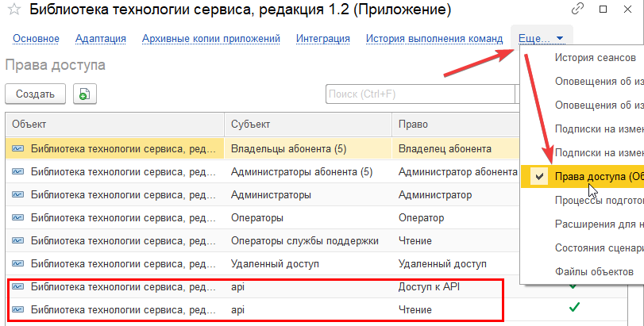
Task: Click into the Поиск (Ctrl+F) search field
Action: (419, 94)
